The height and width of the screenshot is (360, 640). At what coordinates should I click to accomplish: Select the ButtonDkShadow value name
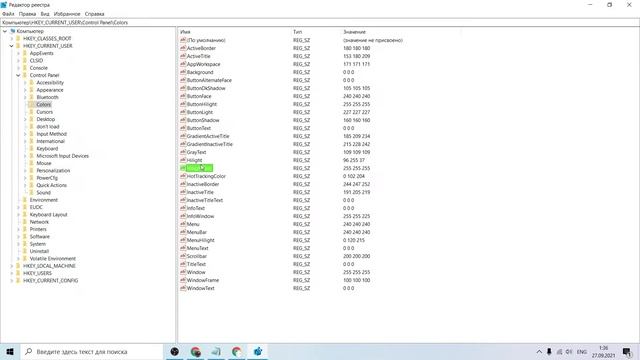click(x=206, y=88)
